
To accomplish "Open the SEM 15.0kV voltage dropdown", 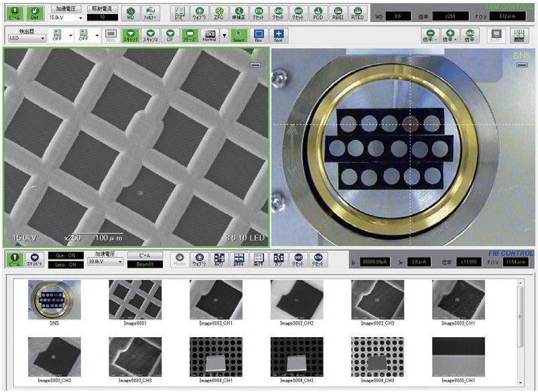I will pos(66,17).
